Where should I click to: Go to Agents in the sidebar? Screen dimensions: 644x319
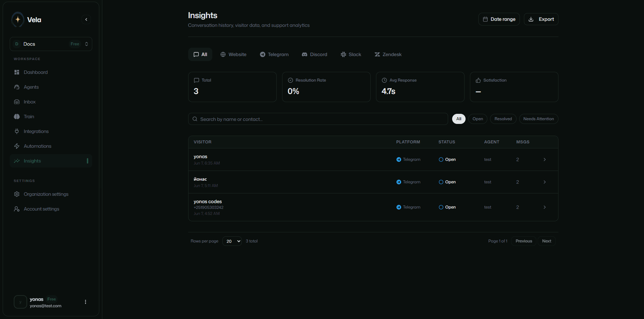point(51,87)
